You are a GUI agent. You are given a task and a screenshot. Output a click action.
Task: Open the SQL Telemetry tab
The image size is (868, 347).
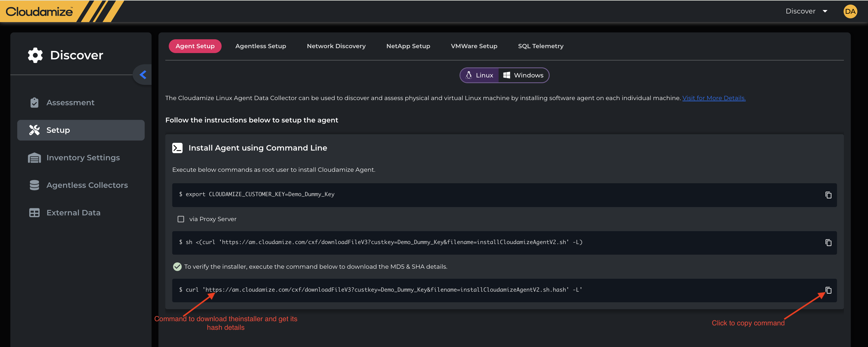tap(540, 46)
